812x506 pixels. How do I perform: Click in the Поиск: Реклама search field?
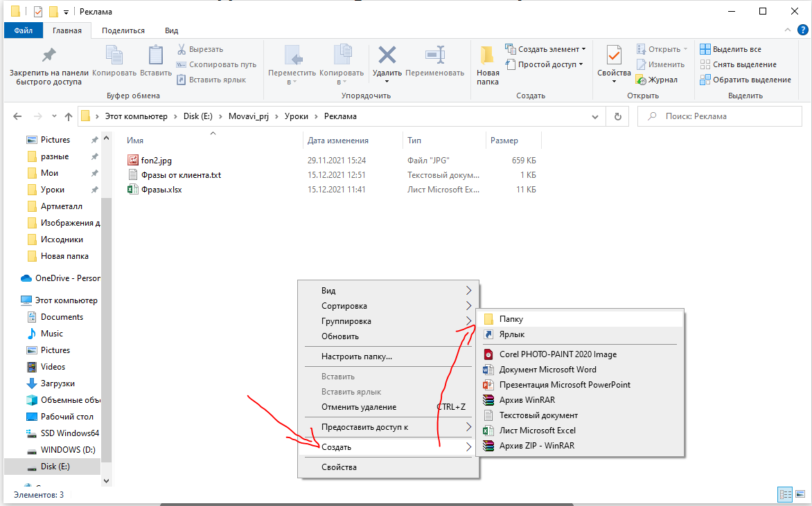720,116
